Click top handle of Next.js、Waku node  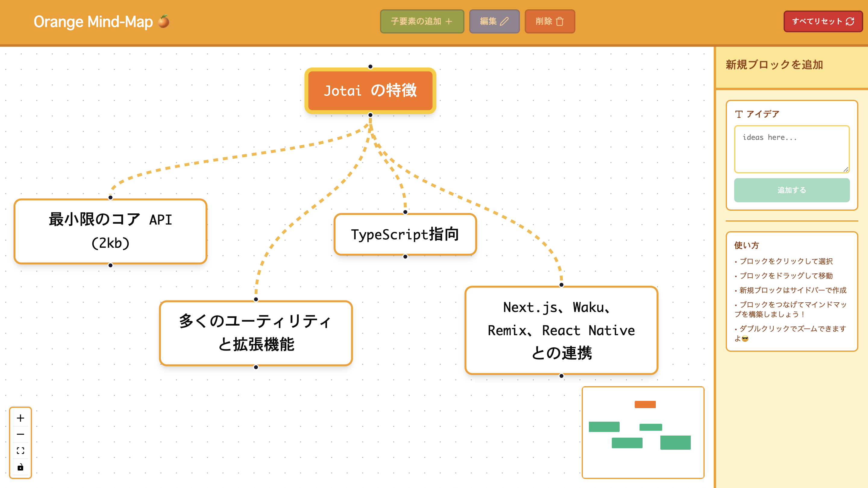561,285
